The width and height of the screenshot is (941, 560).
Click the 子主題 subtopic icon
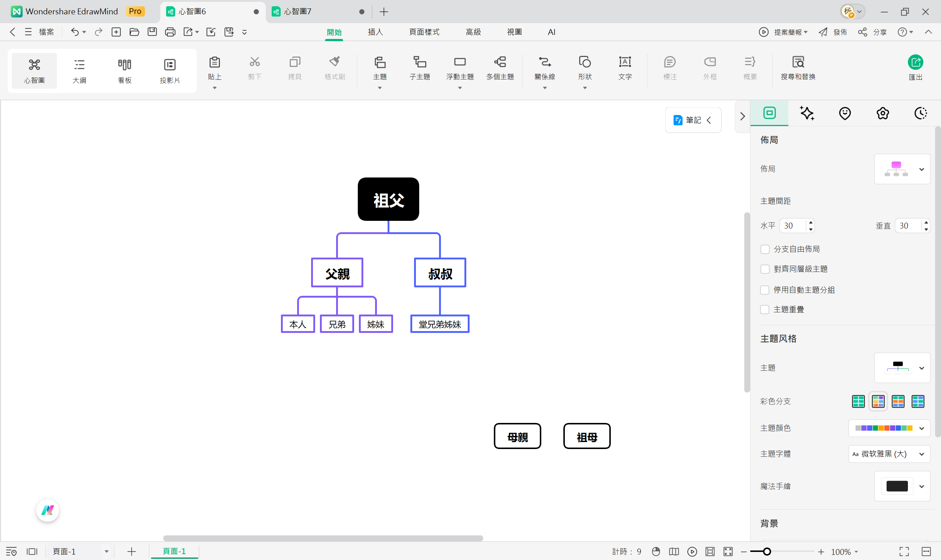[420, 62]
